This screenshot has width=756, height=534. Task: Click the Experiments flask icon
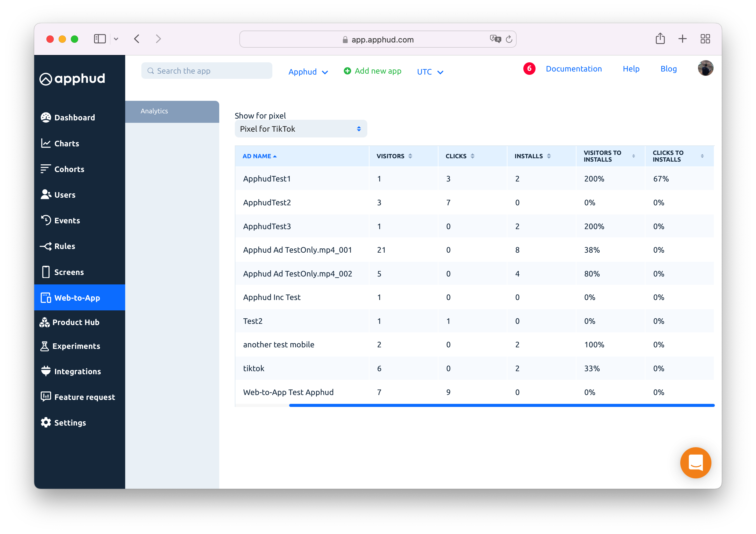pyautogui.click(x=45, y=346)
